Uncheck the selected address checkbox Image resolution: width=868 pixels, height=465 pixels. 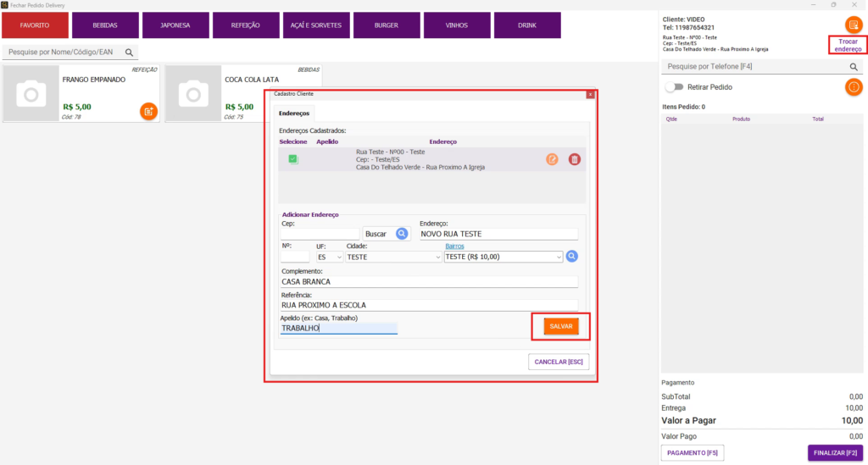293,159
